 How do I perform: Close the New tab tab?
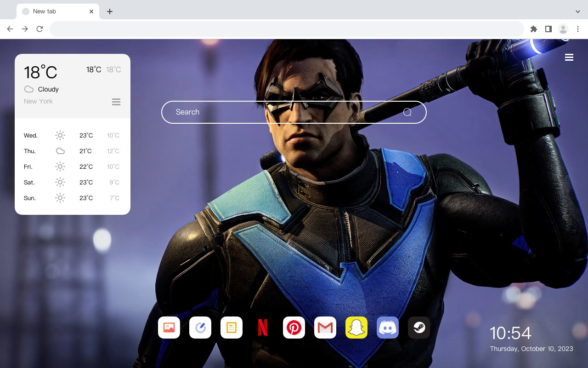[91, 11]
